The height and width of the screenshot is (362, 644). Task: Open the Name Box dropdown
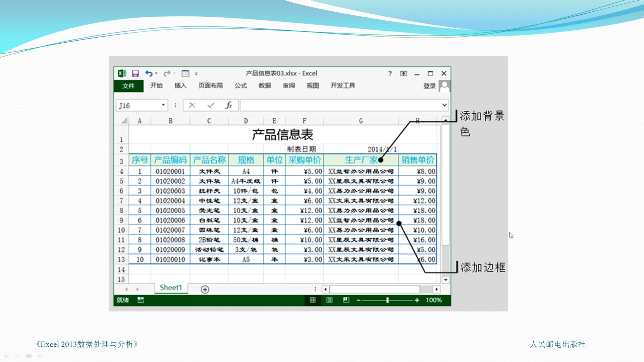pos(163,105)
